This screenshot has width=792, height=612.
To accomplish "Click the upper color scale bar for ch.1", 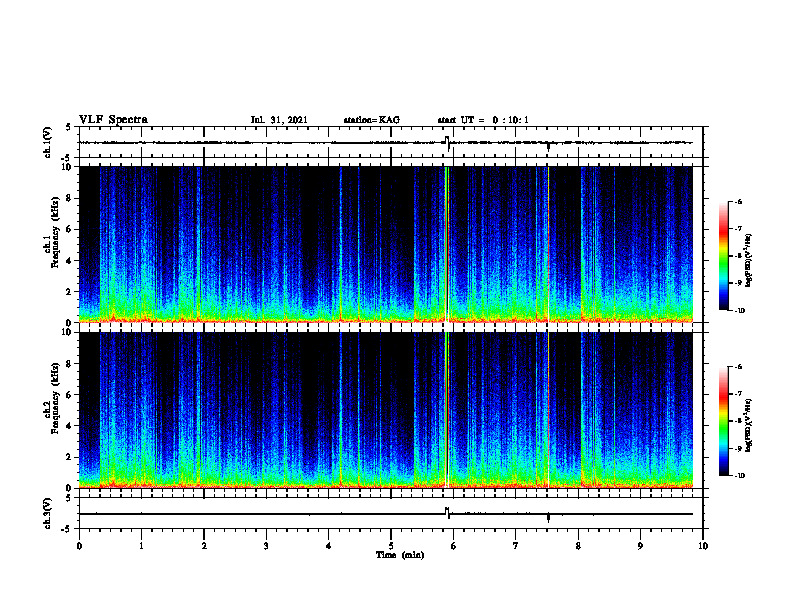I will point(723,256).
